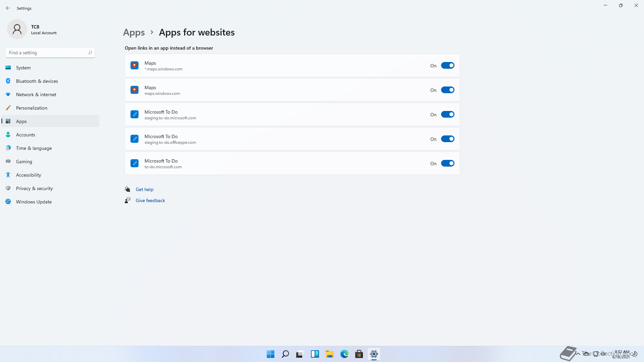Launch Microsoft Edge from taskbar
This screenshot has width=644, height=362.
344,354
